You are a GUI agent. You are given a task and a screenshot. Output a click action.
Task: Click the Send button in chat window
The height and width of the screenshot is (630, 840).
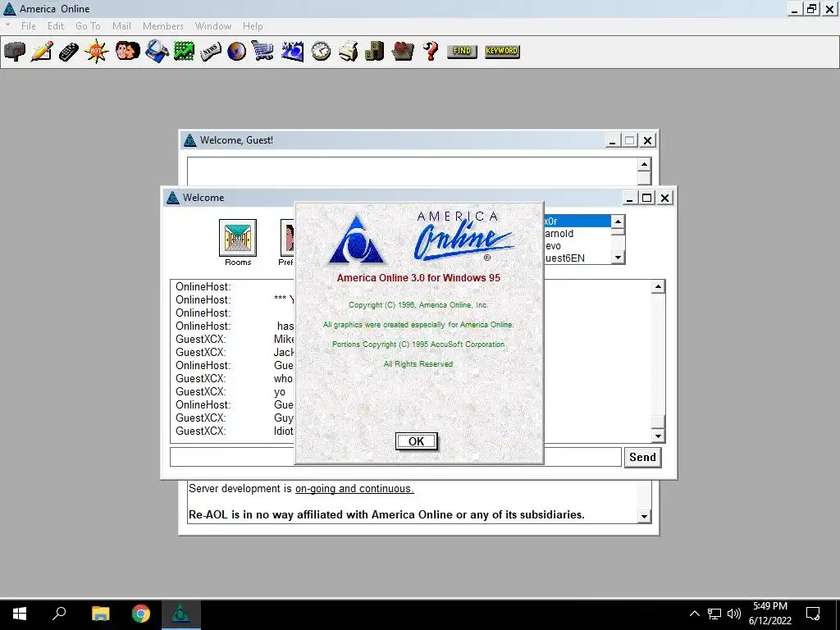(x=642, y=458)
